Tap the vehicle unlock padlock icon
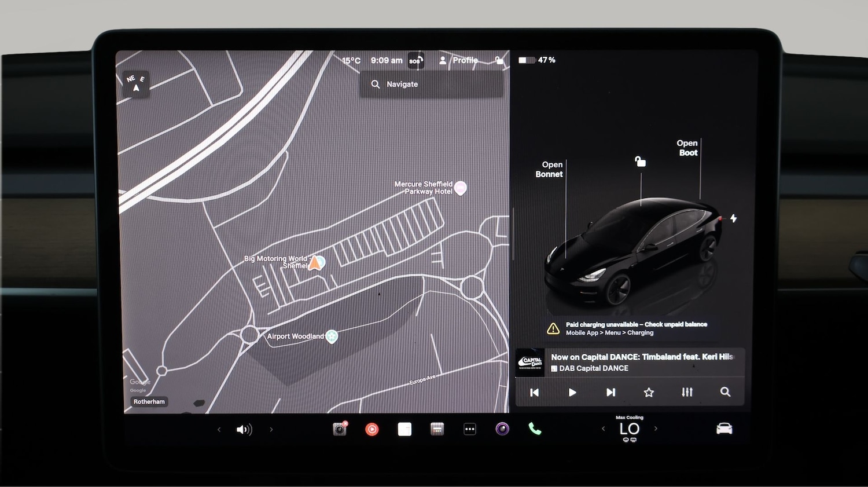 click(x=639, y=162)
